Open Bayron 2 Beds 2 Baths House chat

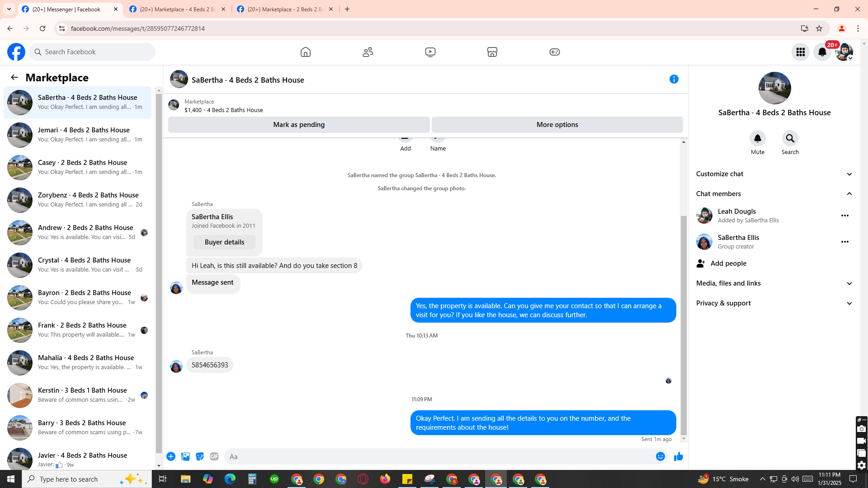(x=78, y=298)
